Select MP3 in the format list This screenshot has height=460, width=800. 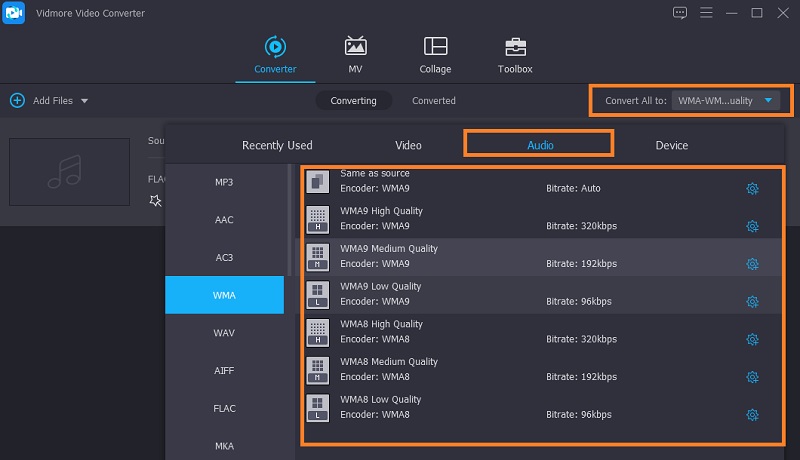click(224, 181)
